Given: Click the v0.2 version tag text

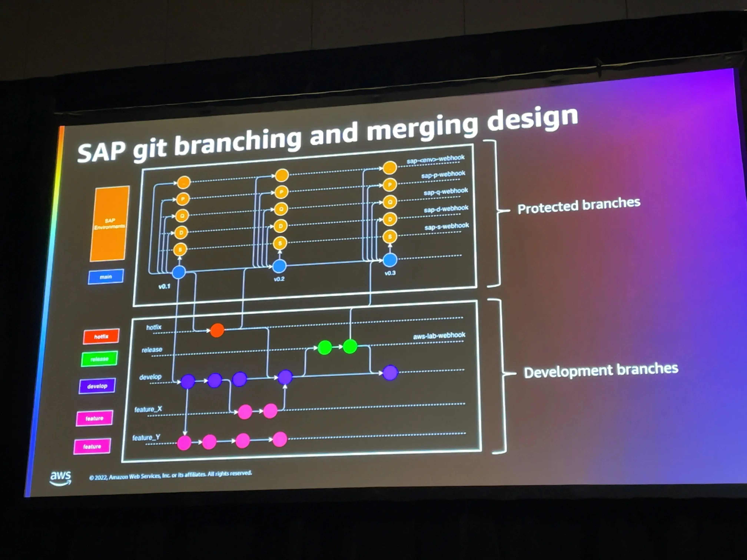Looking at the screenshot, I should tap(279, 279).
